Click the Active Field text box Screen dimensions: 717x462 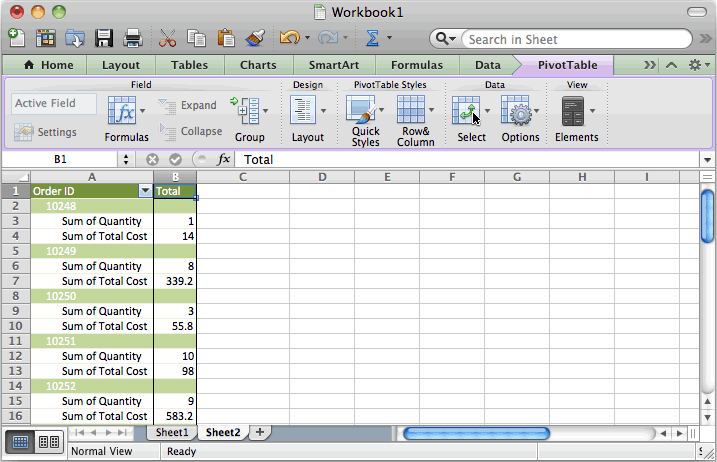54,103
